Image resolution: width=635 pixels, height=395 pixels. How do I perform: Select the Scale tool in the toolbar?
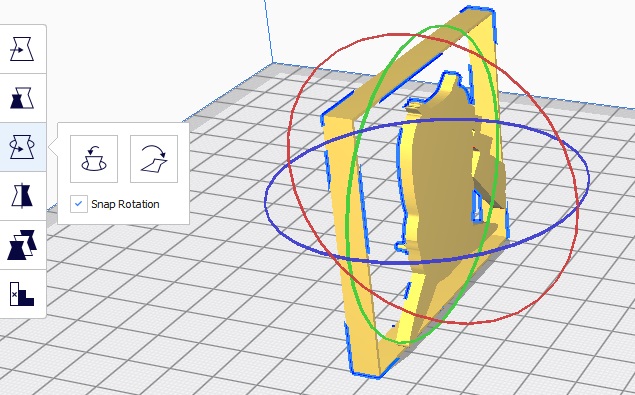(x=22, y=98)
